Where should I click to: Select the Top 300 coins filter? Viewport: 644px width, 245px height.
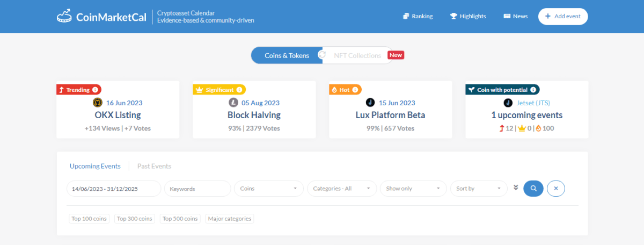coord(135,219)
